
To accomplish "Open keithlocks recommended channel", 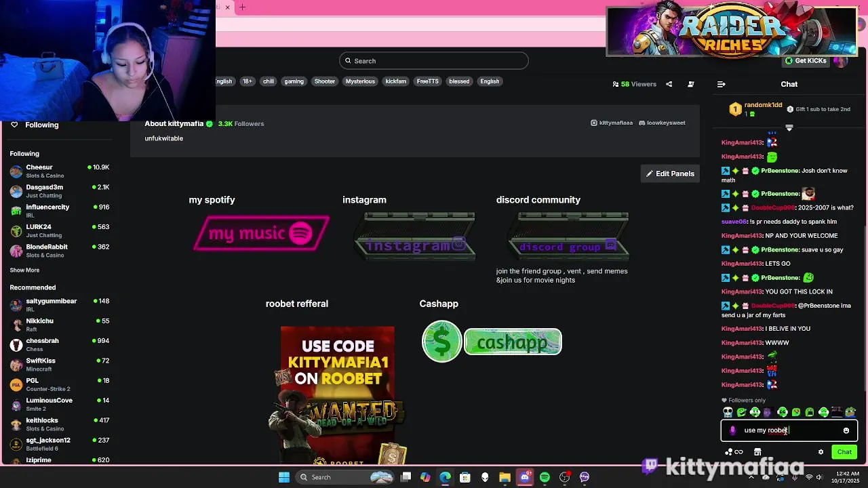I will coord(60,424).
